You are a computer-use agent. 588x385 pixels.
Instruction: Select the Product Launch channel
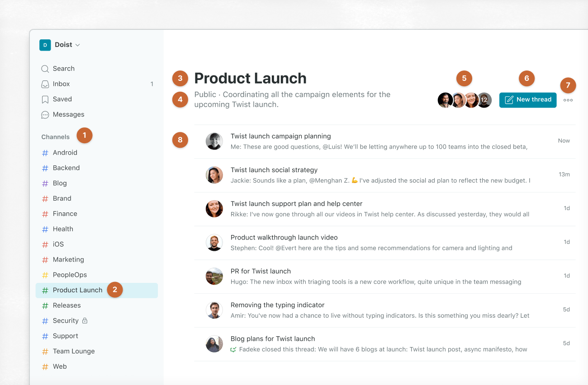[77, 290]
